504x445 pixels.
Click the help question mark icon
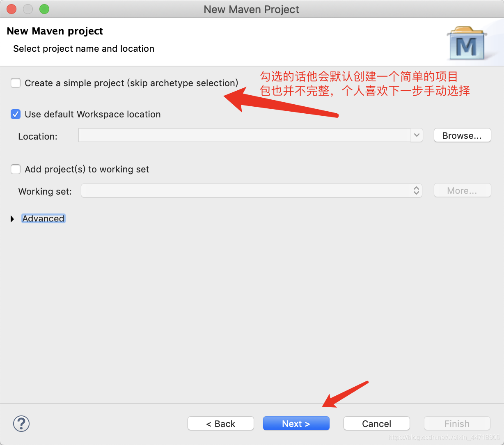click(21, 423)
